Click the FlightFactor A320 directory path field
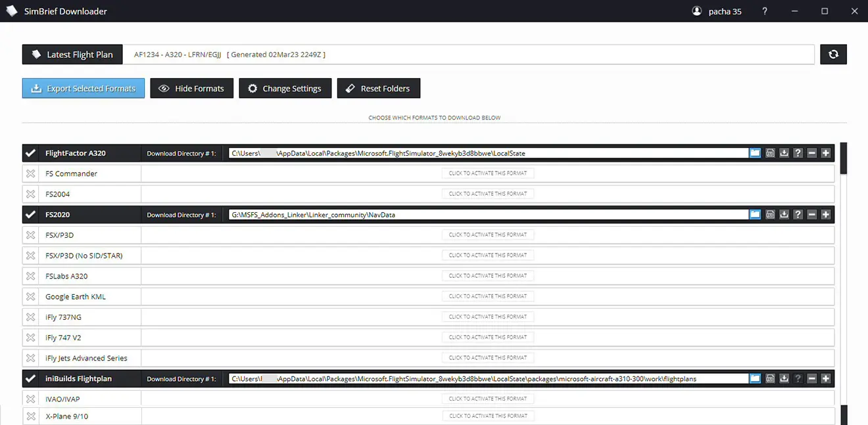Viewport: 868px width, 425px height. click(x=489, y=153)
